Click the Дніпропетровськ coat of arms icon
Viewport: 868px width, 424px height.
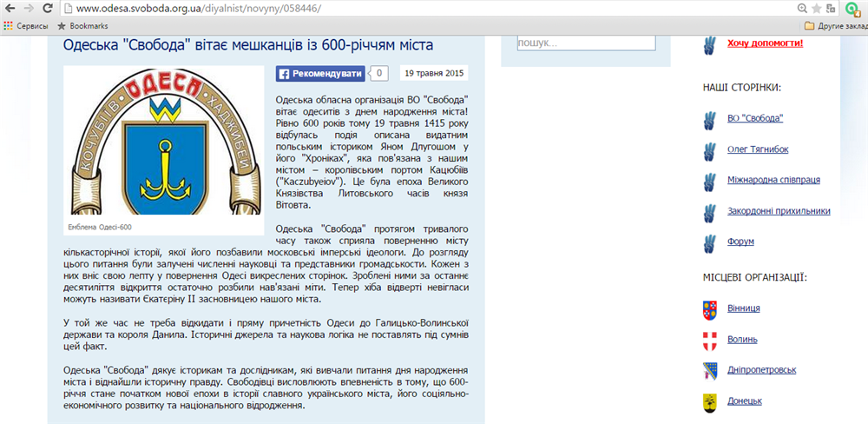click(709, 371)
